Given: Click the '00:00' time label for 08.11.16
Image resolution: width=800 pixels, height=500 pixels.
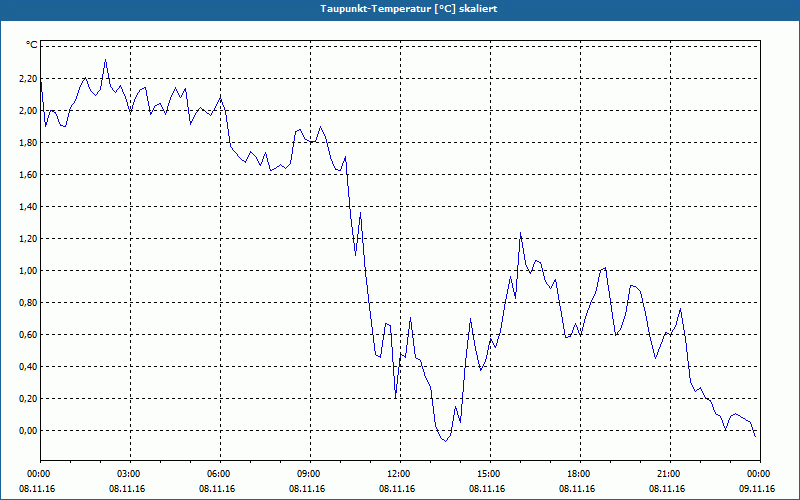Looking at the screenshot, I should [38, 474].
